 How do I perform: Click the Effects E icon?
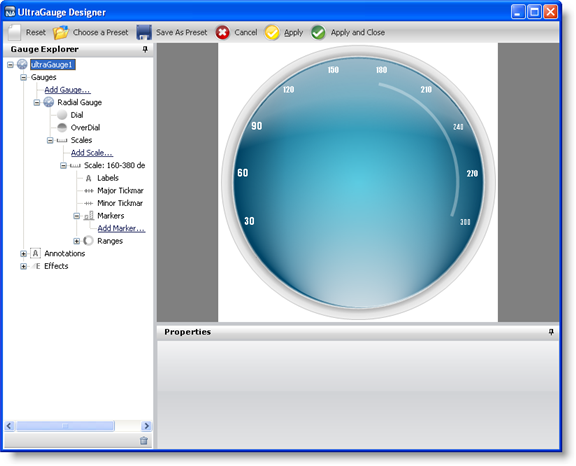(x=36, y=266)
